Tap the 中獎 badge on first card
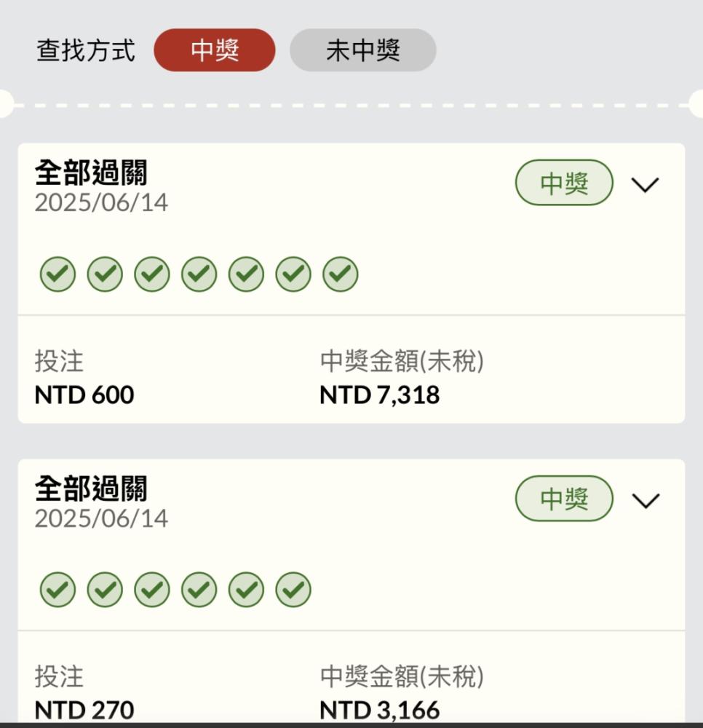This screenshot has width=703, height=728. coord(564,183)
